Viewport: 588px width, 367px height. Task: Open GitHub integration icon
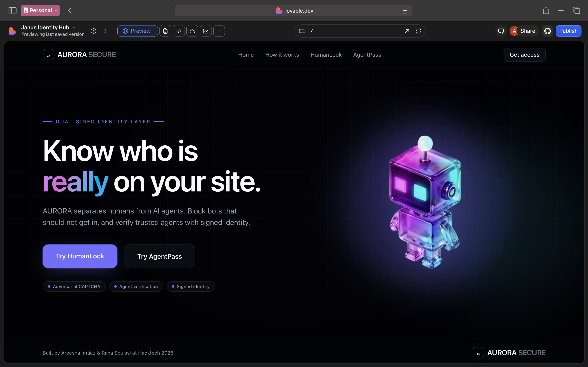pos(547,31)
